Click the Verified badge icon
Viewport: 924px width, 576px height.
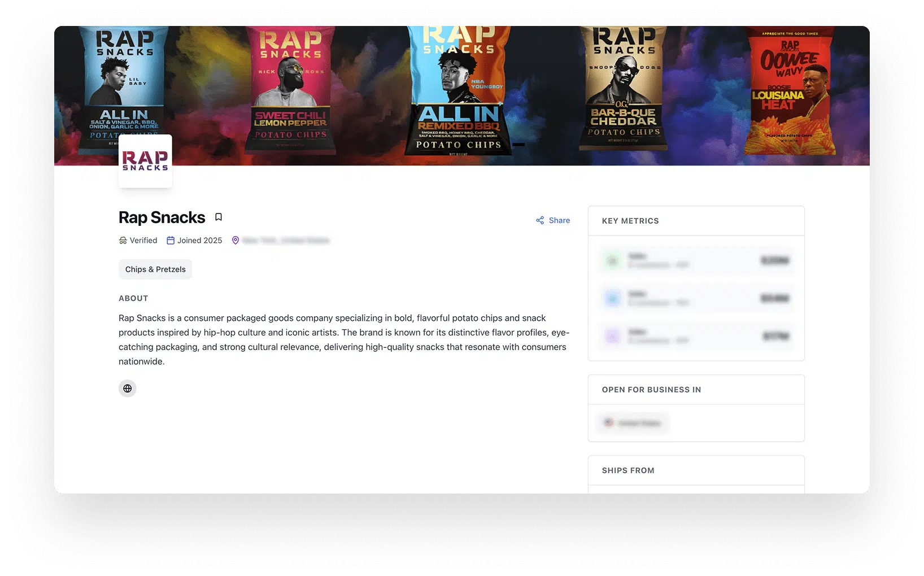tap(122, 240)
